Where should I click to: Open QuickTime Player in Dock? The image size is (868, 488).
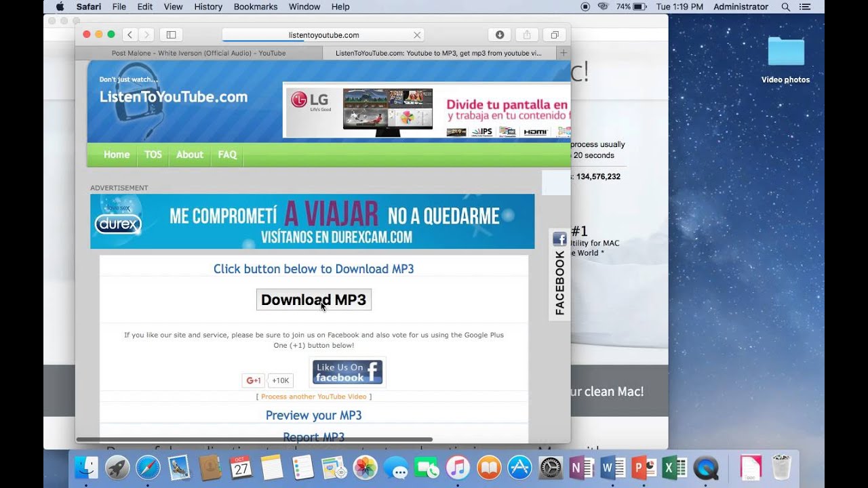click(707, 468)
